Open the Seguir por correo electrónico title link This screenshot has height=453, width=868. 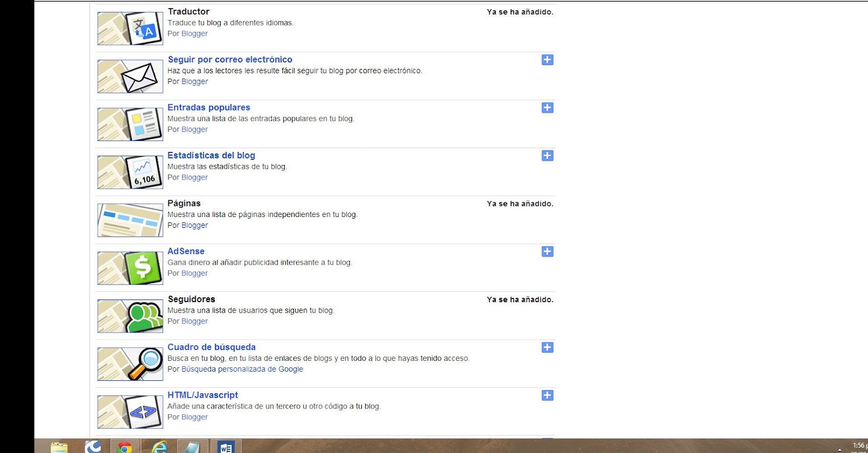(230, 60)
